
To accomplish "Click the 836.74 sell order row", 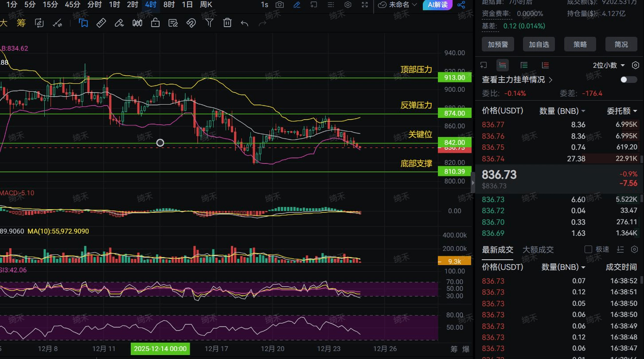I will tap(559, 159).
